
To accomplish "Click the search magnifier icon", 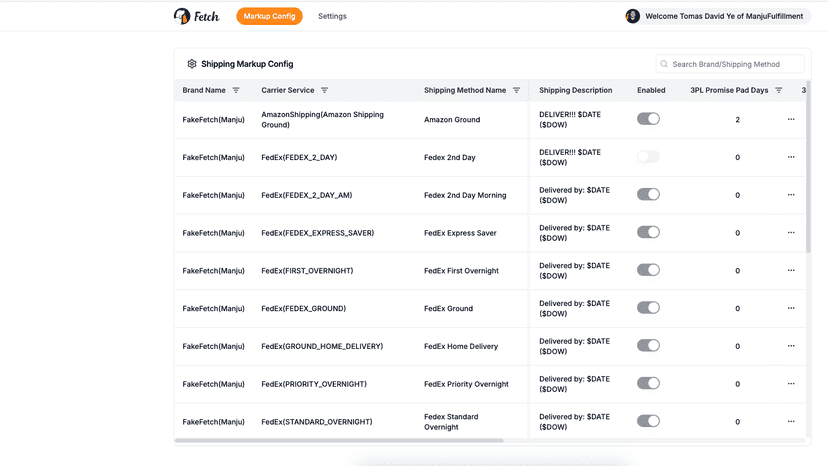I will coord(664,64).
